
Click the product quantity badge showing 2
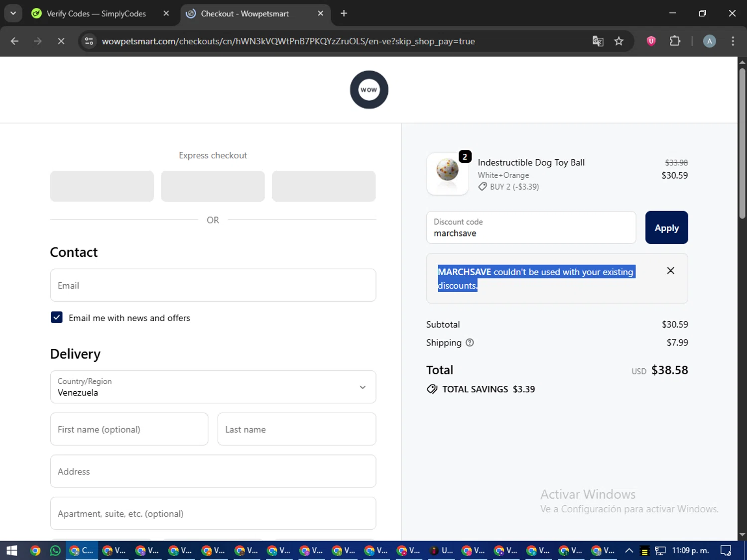coord(465,157)
